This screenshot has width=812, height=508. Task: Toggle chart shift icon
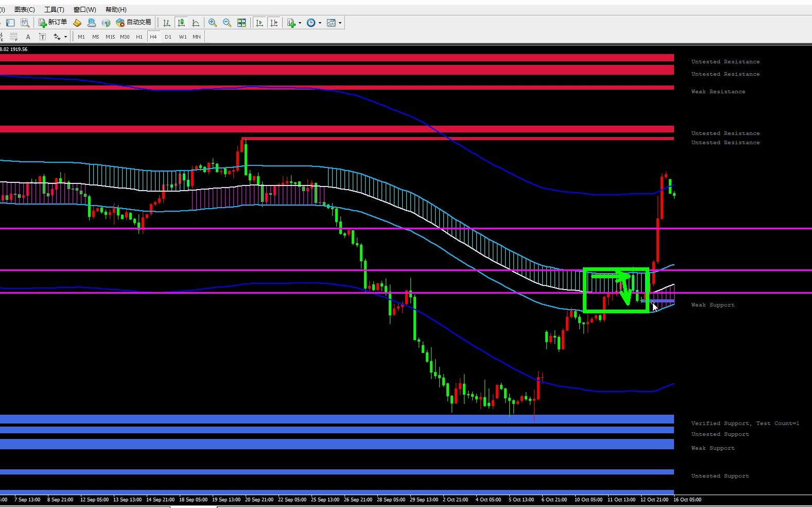tap(274, 23)
